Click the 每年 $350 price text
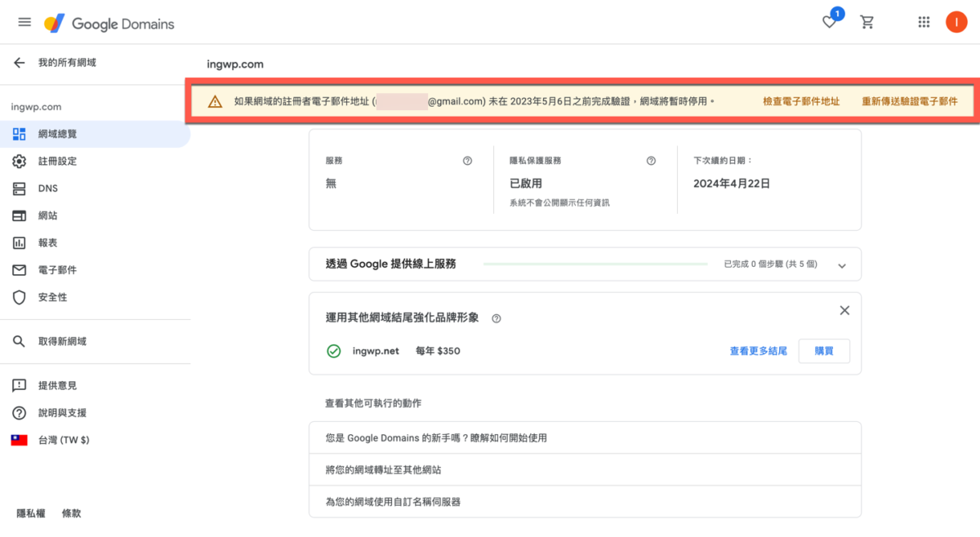The image size is (980, 537). [x=438, y=351]
